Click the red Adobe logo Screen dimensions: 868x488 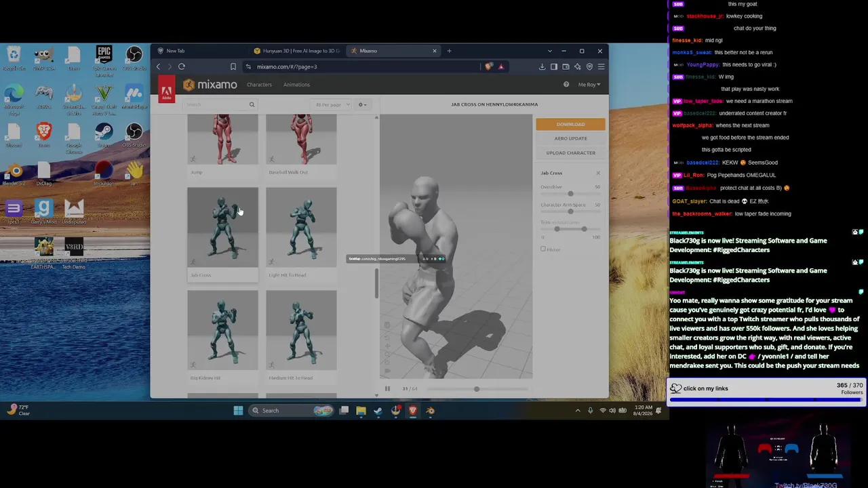[166, 89]
